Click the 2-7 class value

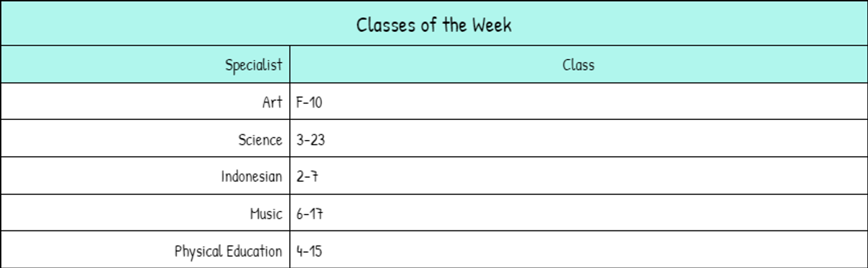click(307, 177)
